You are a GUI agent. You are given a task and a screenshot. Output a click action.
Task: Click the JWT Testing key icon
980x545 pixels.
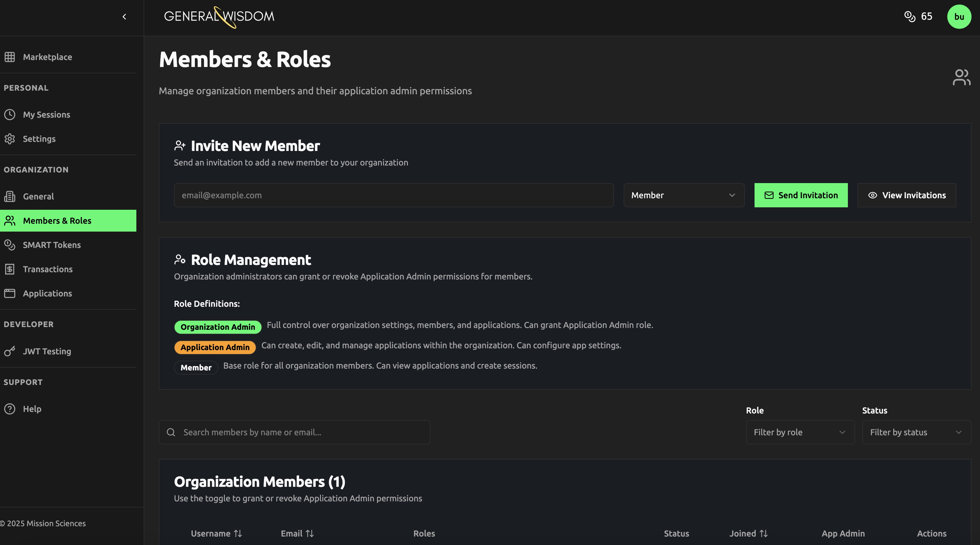pyautogui.click(x=9, y=351)
